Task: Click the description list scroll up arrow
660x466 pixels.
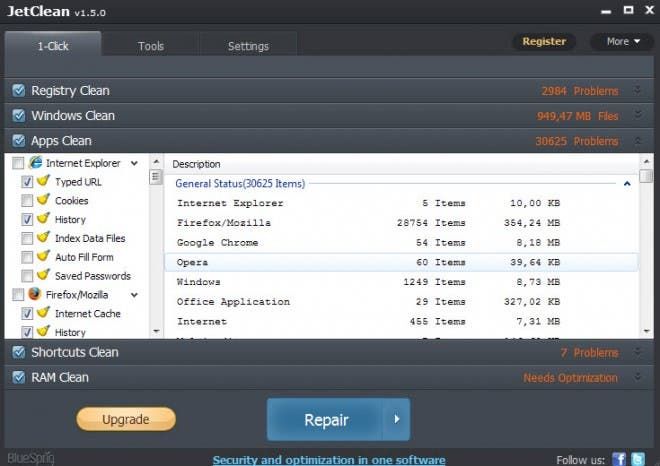Action: click(x=647, y=161)
